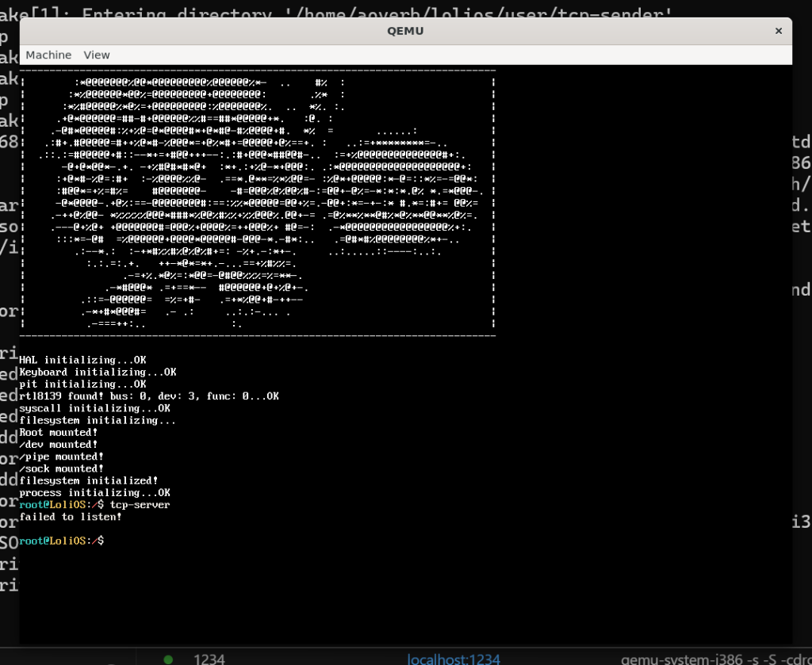This screenshot has height=665, width=812.
Task: Open the Machine menu in QEMU
Action: [48, 55]
